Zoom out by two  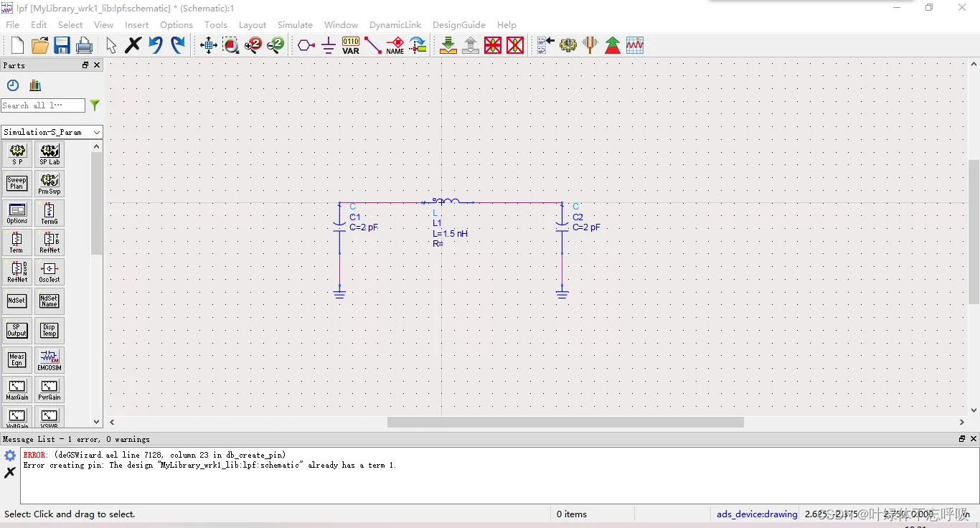click(275, 45)
